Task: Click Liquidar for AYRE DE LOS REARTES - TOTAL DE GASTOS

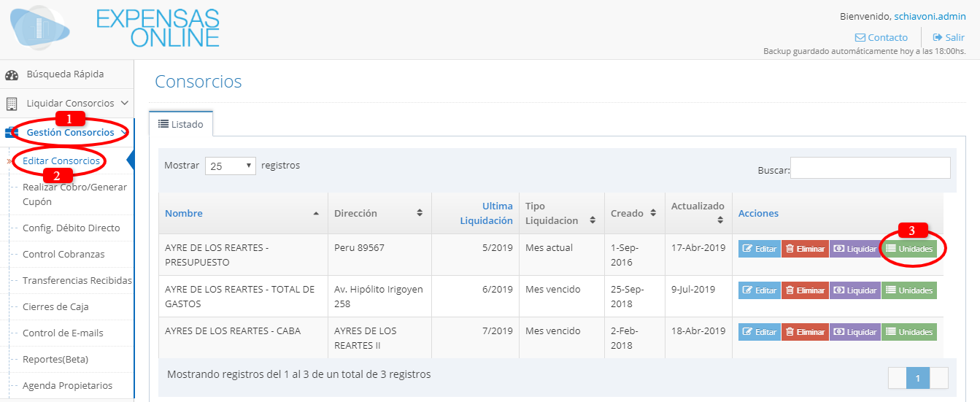Action: tap(854, 290)
